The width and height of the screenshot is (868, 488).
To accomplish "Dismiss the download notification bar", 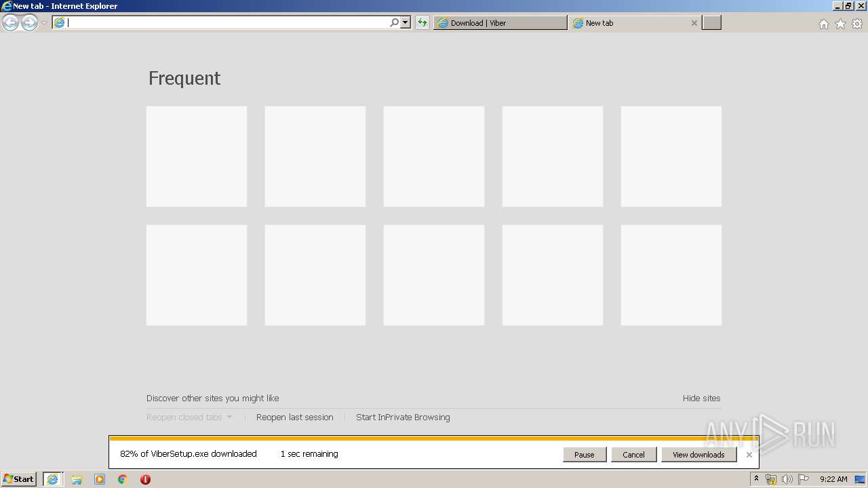I will pos(749,455).
